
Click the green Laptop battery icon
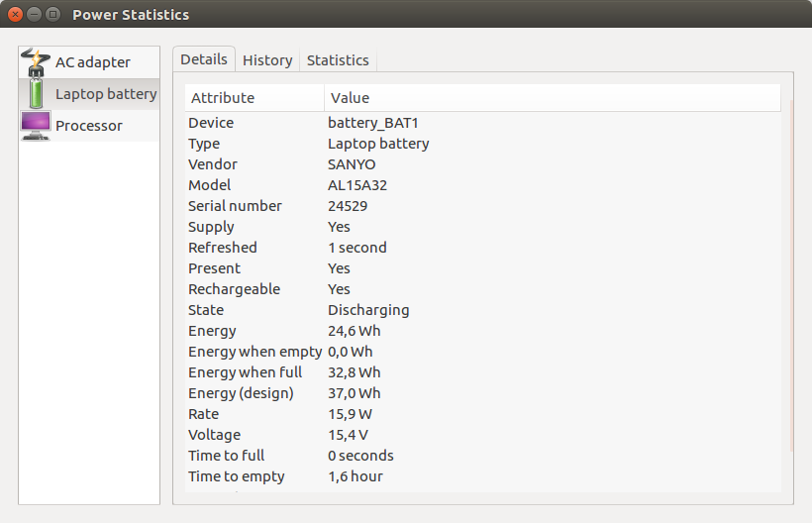tap(36, 94)
